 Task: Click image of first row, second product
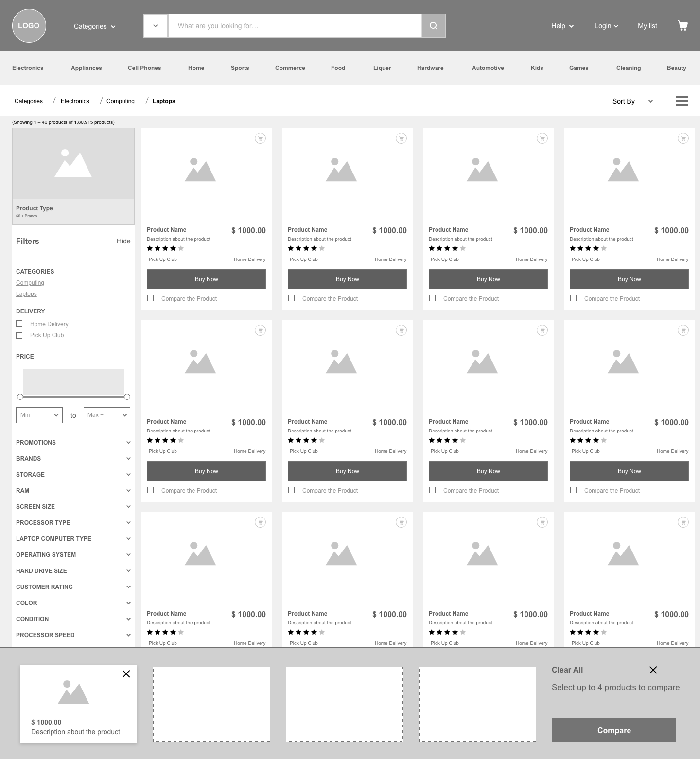click(341, 170)
